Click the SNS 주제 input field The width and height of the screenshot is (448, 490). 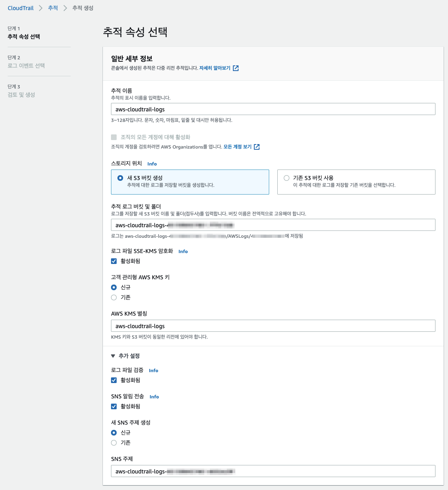click(x=273, y=471)
